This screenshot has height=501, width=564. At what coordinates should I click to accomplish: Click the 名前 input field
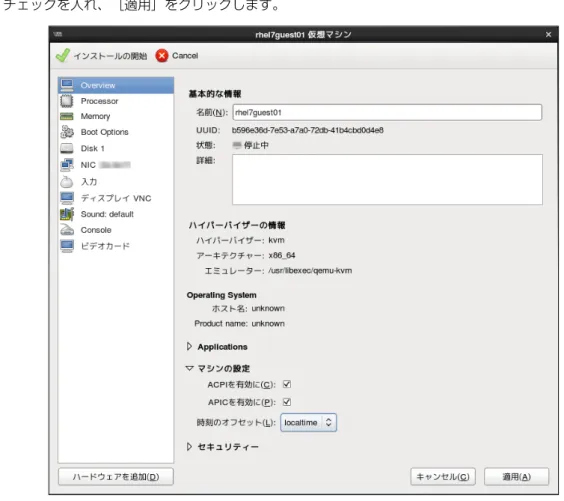pyautogui.click(x=387, y=112)
